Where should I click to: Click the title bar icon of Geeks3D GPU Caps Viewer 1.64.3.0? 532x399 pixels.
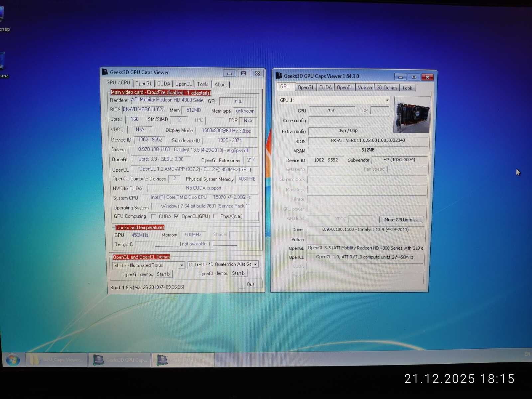pyautogui.click(x=279, y=76)
